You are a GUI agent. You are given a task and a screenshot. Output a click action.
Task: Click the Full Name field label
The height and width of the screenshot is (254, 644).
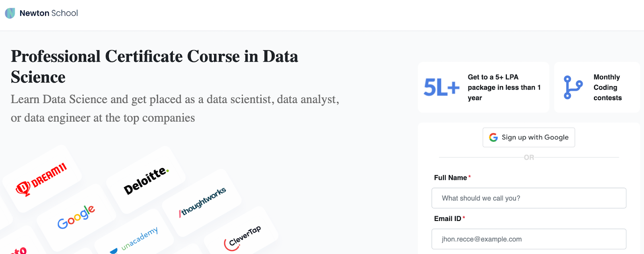tap(450, 178)
